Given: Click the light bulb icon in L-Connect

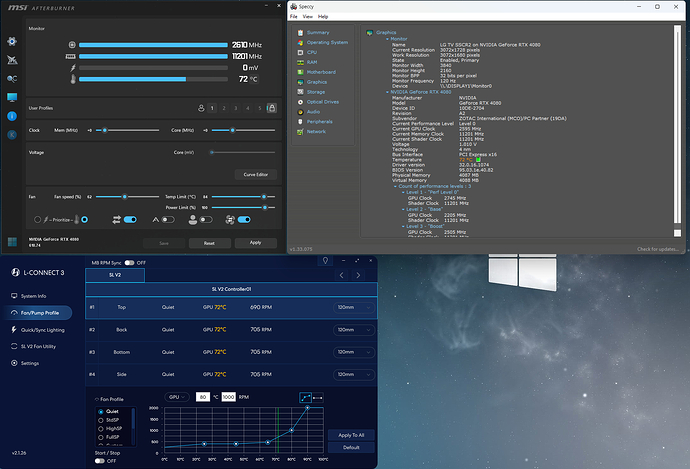Looking at the screenshot, I should [325, 260].
